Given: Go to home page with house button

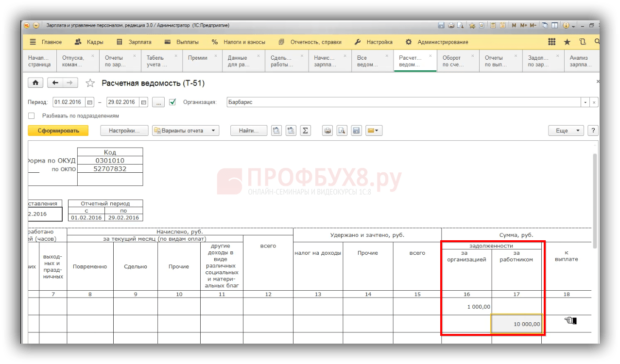Looking at the screenshot, I should point(35,83).
